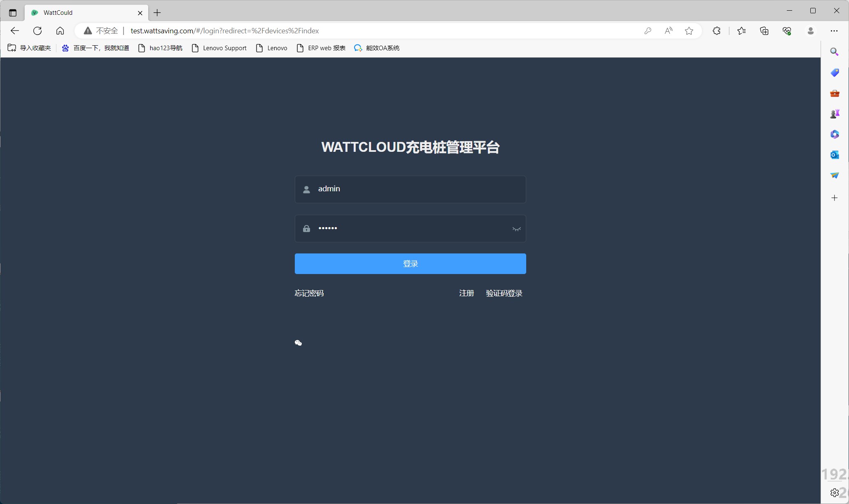Screen dimensions: 849x504
Task: Open sidebar Outlook icon
Action: [835, 155]
